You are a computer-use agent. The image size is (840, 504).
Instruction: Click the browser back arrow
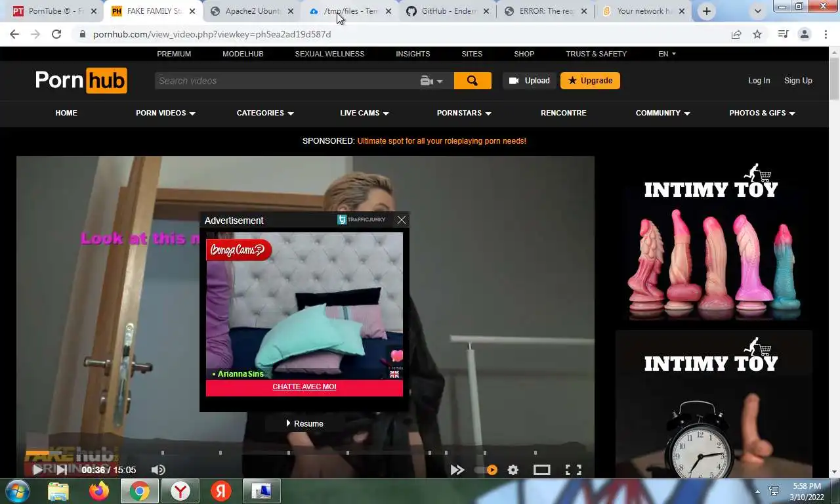[14, 34]
